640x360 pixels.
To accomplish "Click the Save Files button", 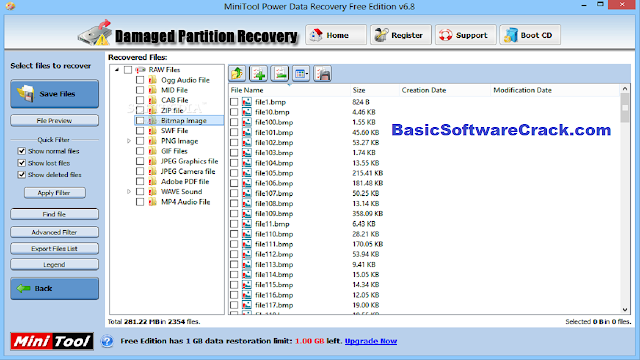I will pyautogui.click(x=54, y=94).
